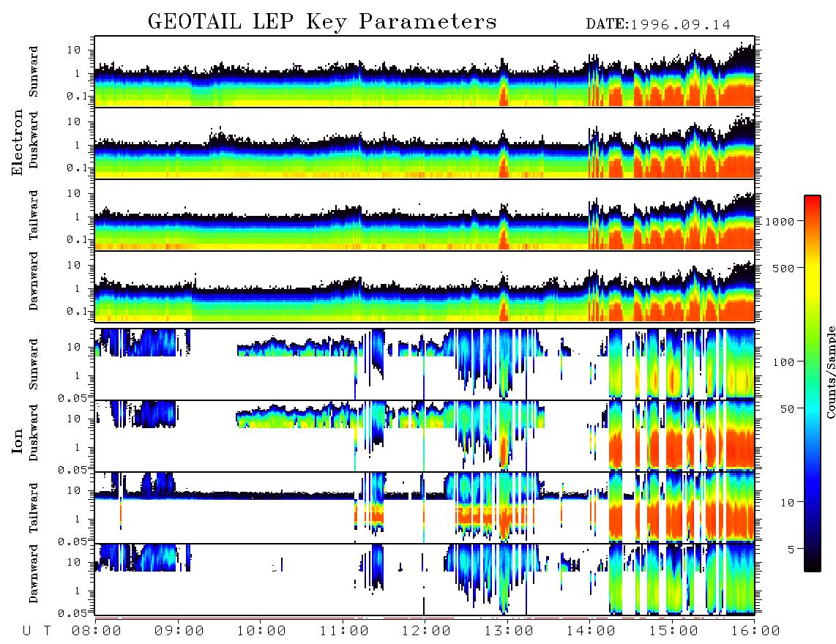Image resolution: width=836 pixels, height=644 pixels.
Task: Click the Ion "Duskward" panel label
Action: click(34, 433)
